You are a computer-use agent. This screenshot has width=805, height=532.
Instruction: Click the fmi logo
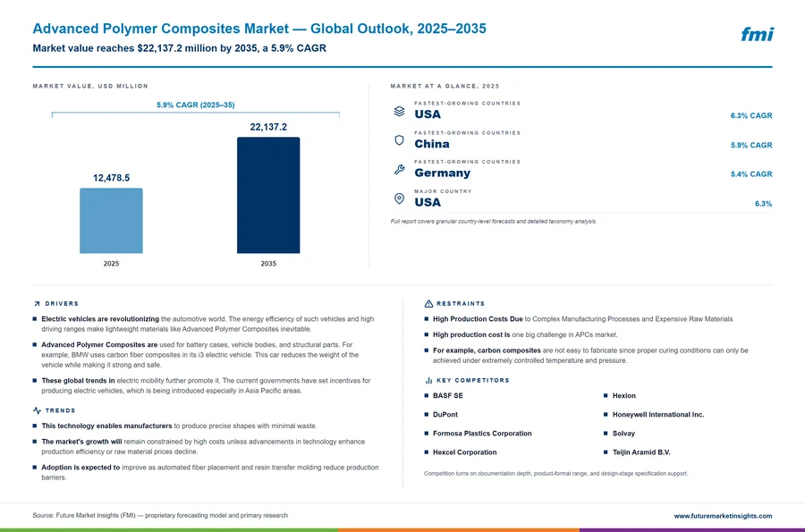[x=757, y=34]
